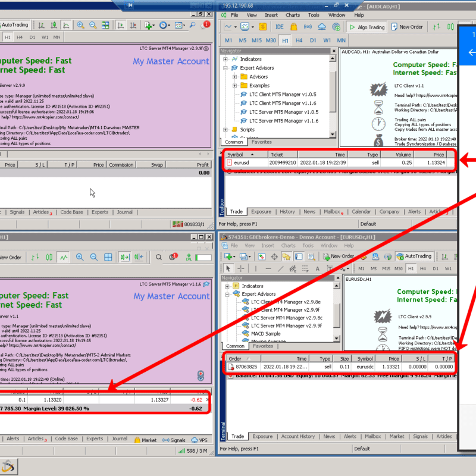The image size is (476, 476).
Task: Click New Order in AUDCAD MT5 window
Action: point(407,27)
